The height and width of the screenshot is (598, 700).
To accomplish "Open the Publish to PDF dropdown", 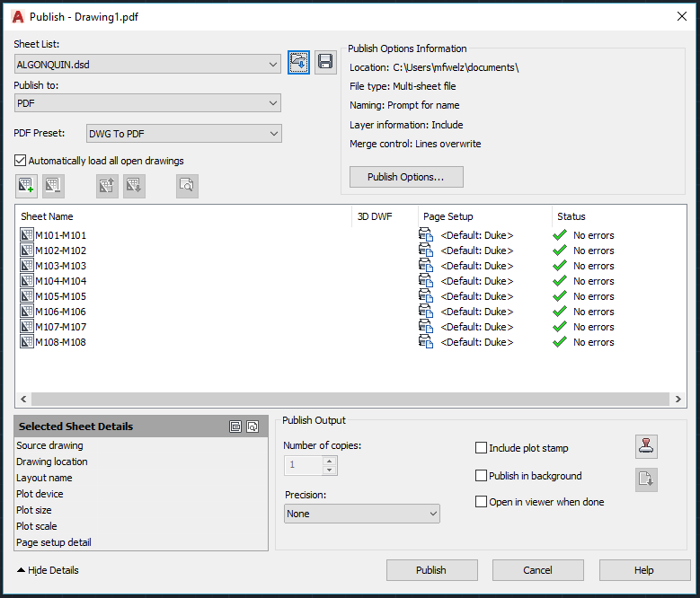I will (x=147, y=103).
